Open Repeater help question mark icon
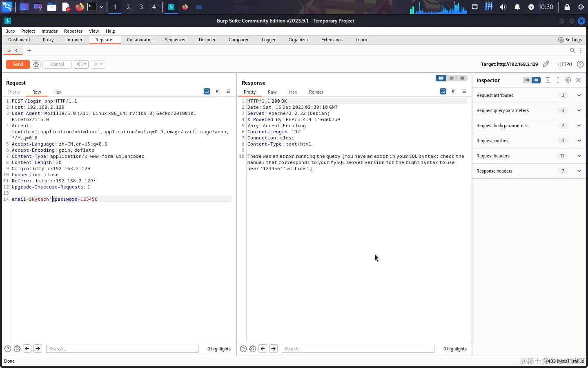The height and width of the screenshot is (368, 588). click(x=580, y=64)
